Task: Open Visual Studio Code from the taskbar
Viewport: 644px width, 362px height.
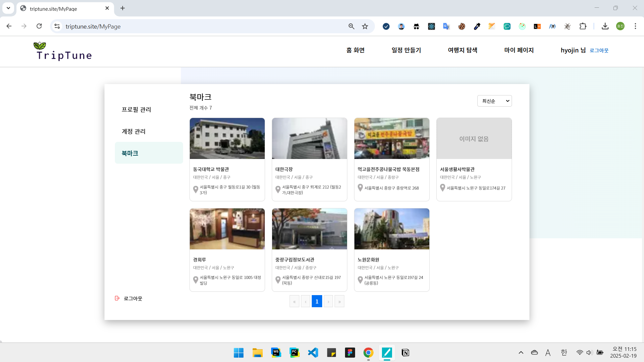Action: click(313, 353)
